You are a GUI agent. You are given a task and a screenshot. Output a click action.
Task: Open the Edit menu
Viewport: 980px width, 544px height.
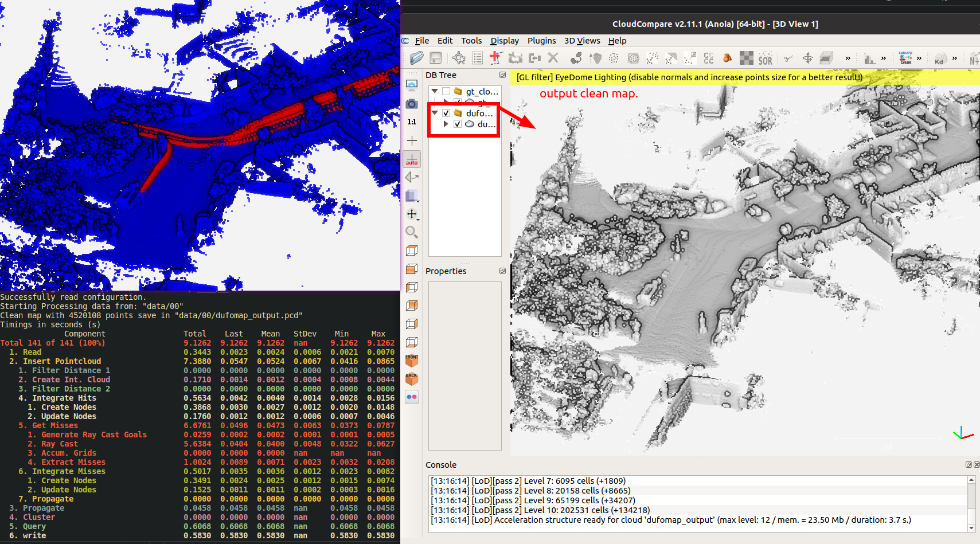click(445, 41)
